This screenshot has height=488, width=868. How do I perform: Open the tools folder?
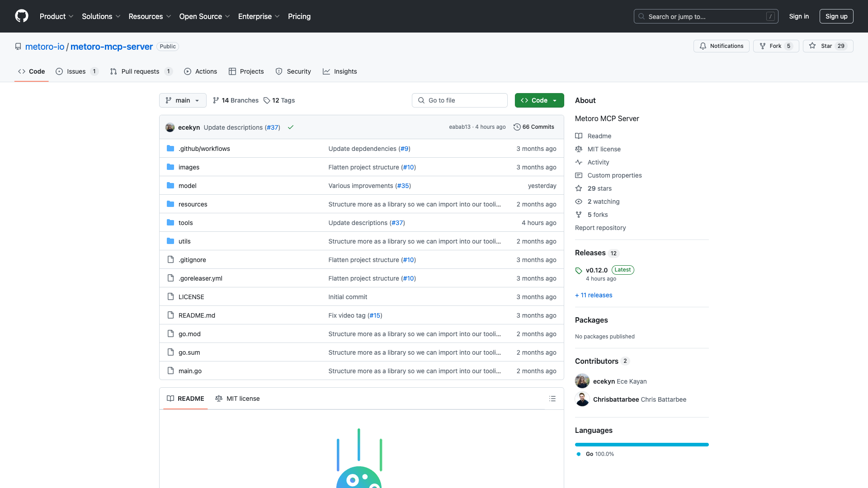pos(185,223)
